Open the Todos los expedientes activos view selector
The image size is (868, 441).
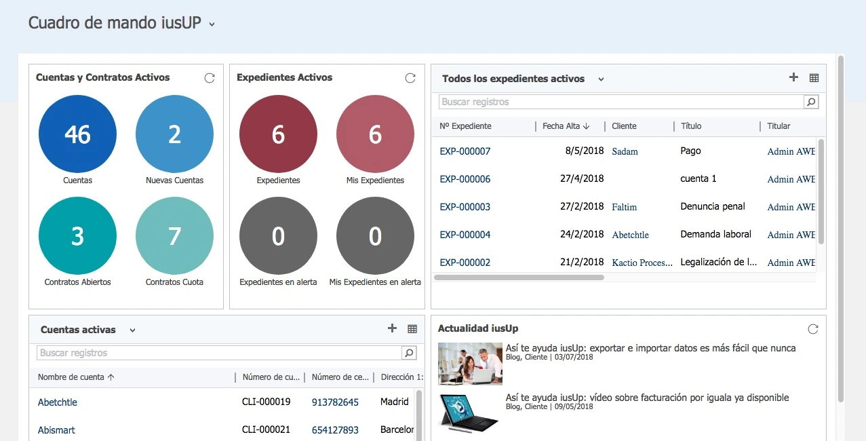point(601,79)
